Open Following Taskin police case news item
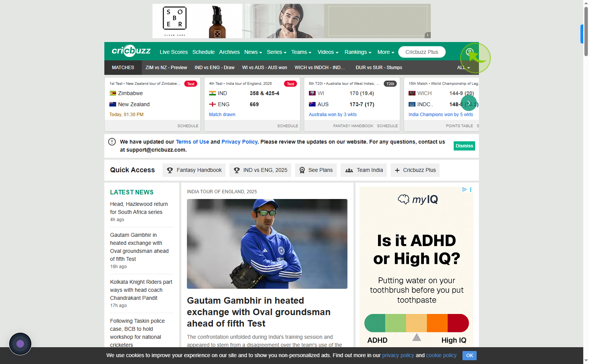The height and width of the screenshot is (364, 589). [x=137, y=333]
